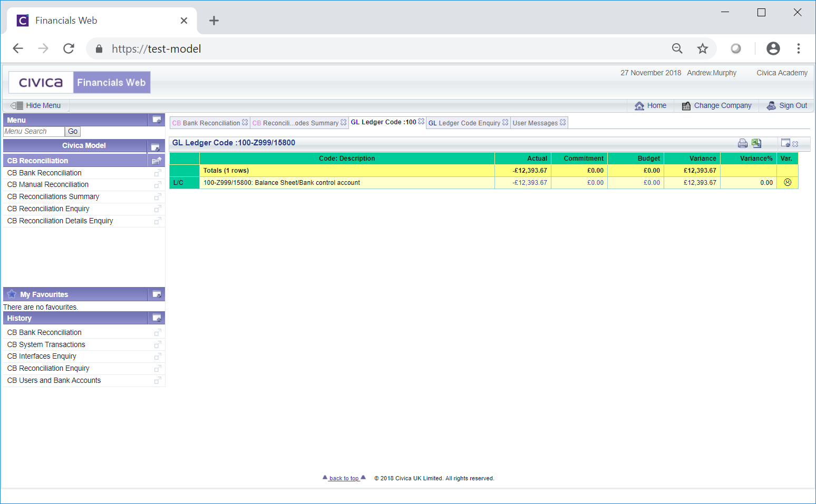816x504 pixels.
Task: Open CB Reconciliation Enquiry menu item in new window
Action: 158,209
